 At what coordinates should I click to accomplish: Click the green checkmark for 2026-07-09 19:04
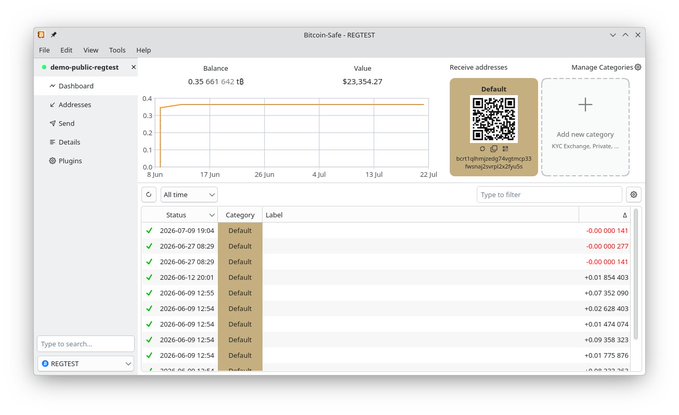click(149, 230)
